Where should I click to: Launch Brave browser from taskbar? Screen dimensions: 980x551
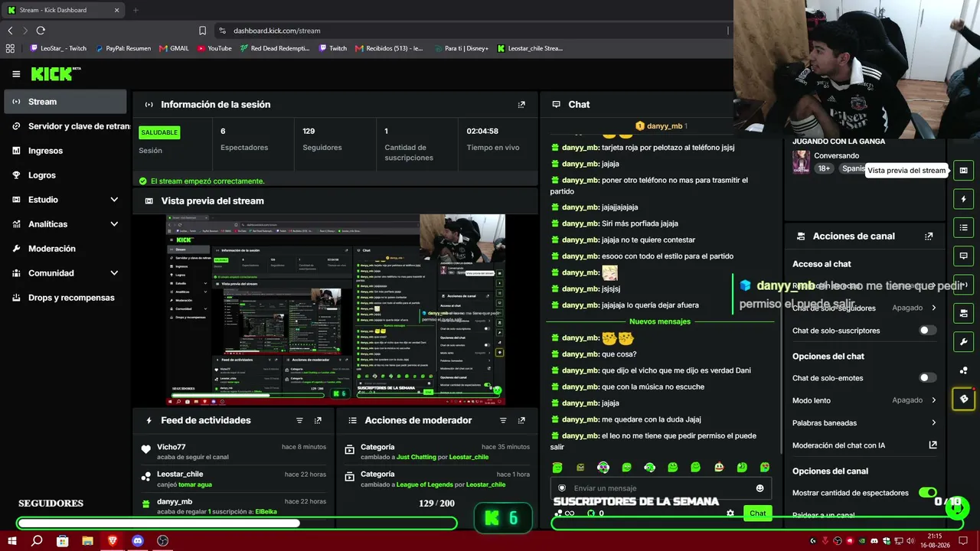click(x=113, y=541)
